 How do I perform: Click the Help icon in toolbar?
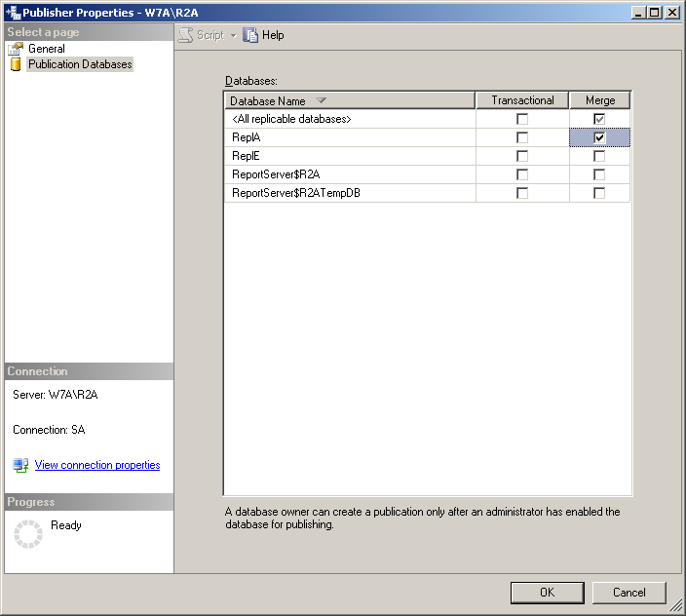[x=250, y=35]
